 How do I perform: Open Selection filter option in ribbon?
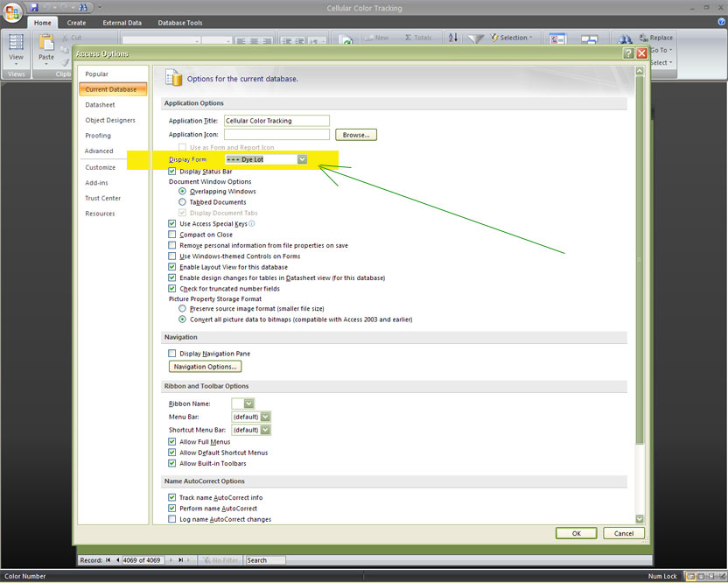(x=512, y=38)
